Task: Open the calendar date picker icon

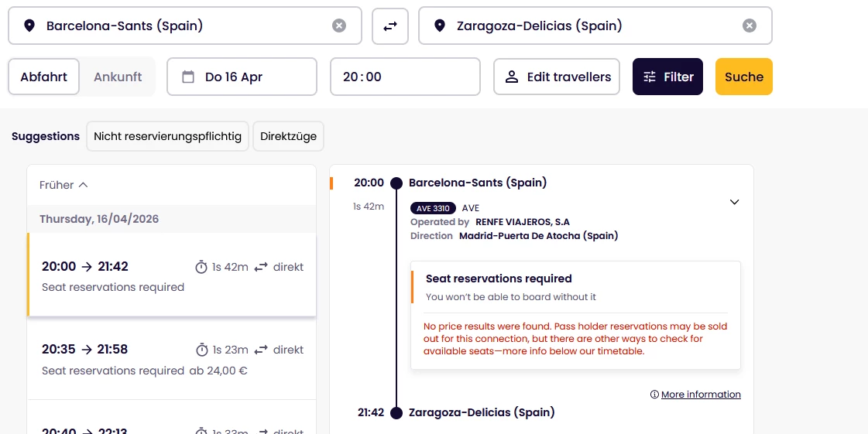Action: [x=188, y=77]
